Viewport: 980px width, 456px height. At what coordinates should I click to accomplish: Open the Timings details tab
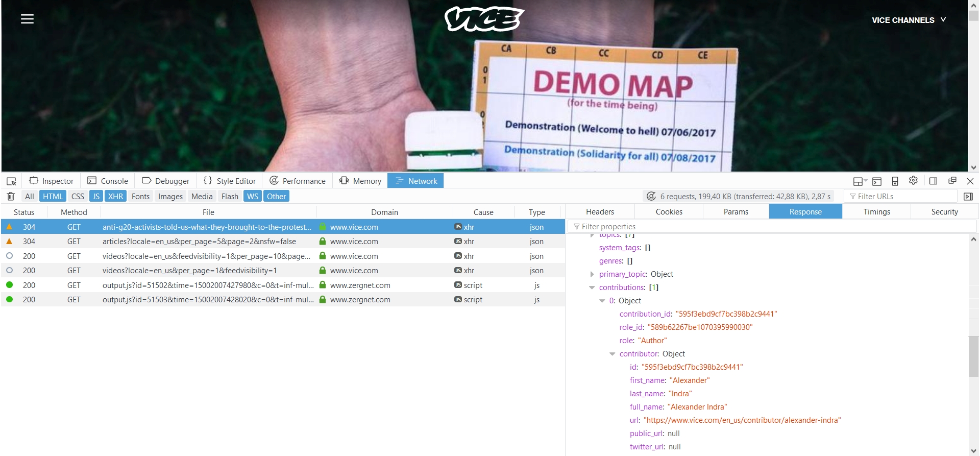coord(877,212)
